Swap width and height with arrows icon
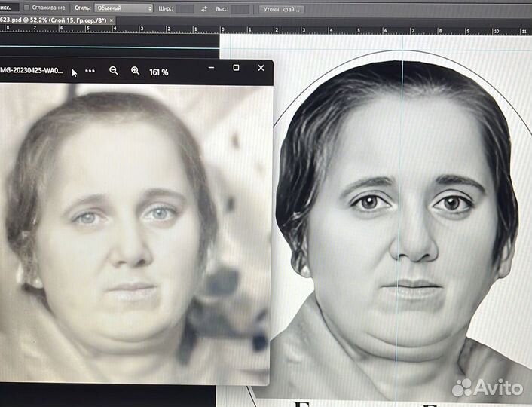This screenshot has width=532, height=407. 204,9
